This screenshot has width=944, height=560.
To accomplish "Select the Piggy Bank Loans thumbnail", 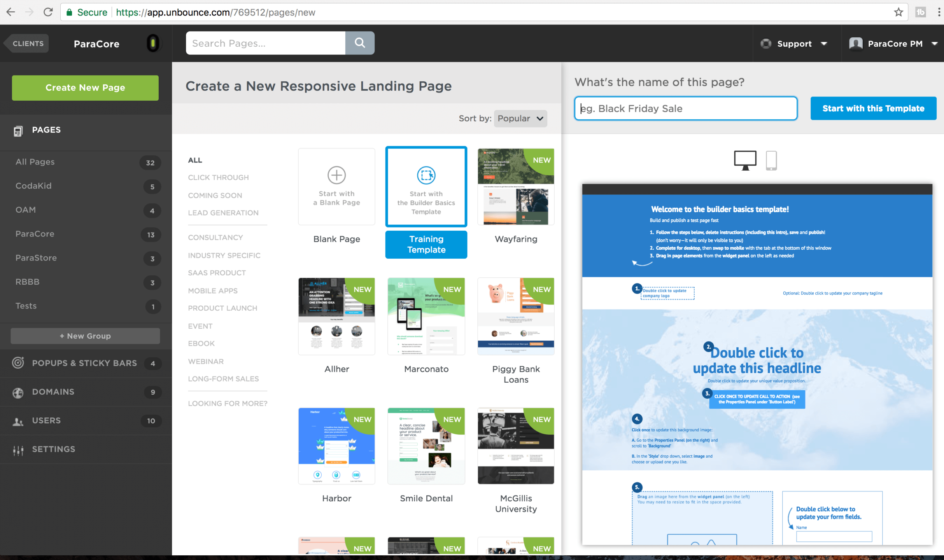I will (515, 316).
